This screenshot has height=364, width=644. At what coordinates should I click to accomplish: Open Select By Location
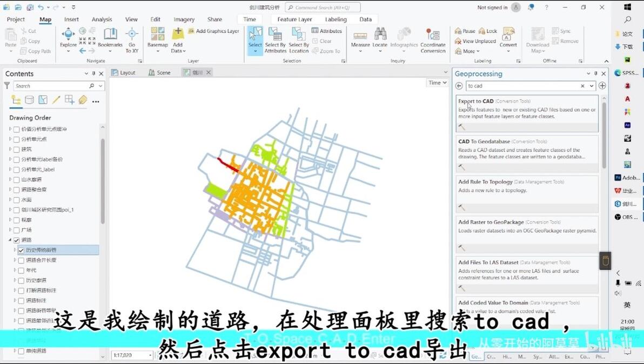[x=299, y=40]
